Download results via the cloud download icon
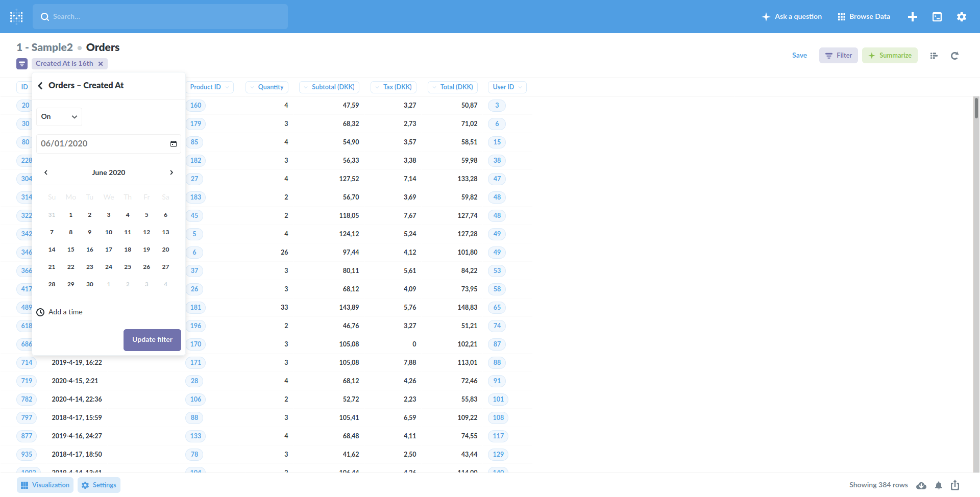Viewport: 980px width, 497px height. click(x=921, y=485)
